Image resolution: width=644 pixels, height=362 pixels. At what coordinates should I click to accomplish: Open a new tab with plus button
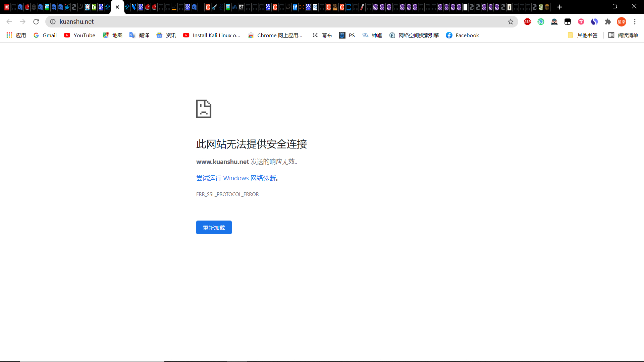coord(559,7)
